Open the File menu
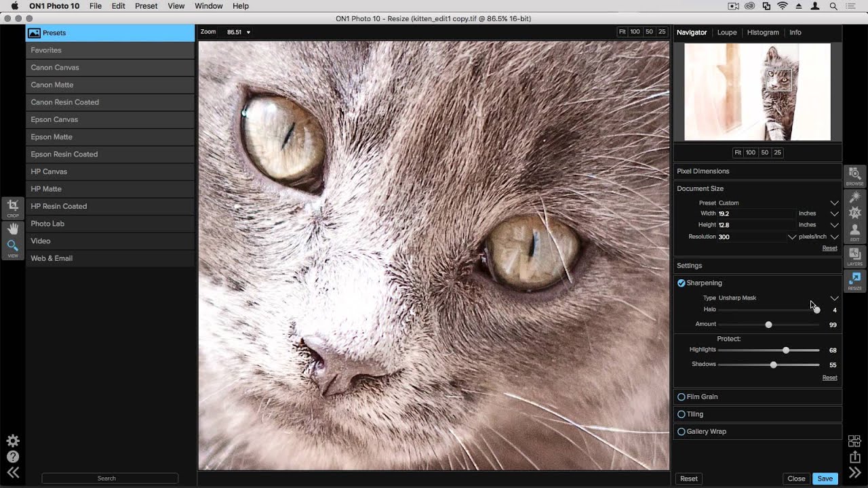The image size is (868, 488). [96, 6]
